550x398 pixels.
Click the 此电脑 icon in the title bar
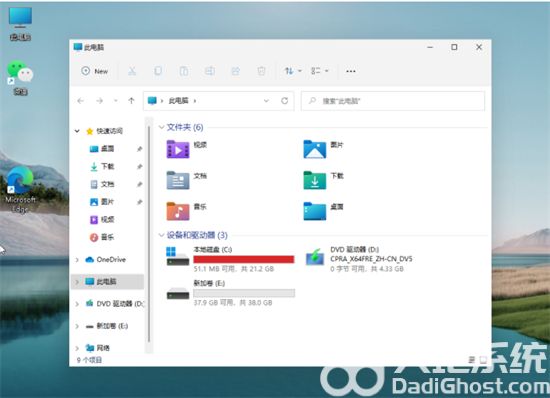[78, 47]
